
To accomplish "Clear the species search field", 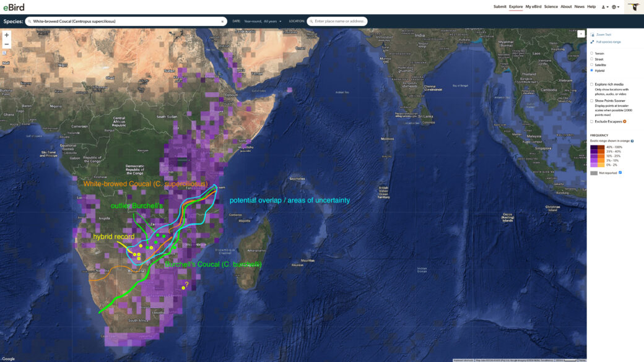I will point(222,22).
